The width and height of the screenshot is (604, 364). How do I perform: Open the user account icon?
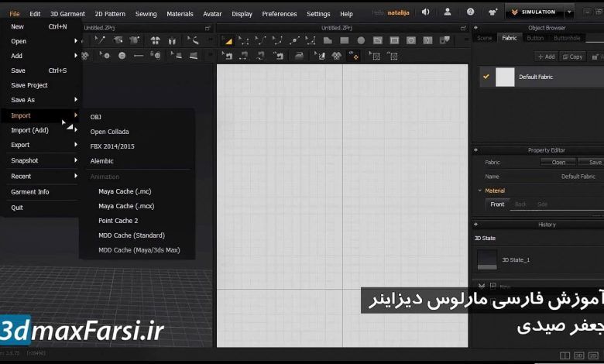[448, 12]
